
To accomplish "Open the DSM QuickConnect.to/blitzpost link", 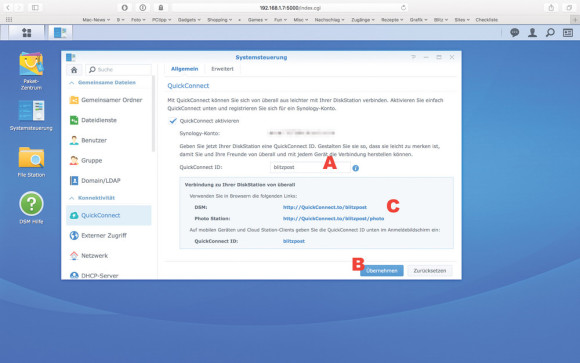I will tap(325, 207).
